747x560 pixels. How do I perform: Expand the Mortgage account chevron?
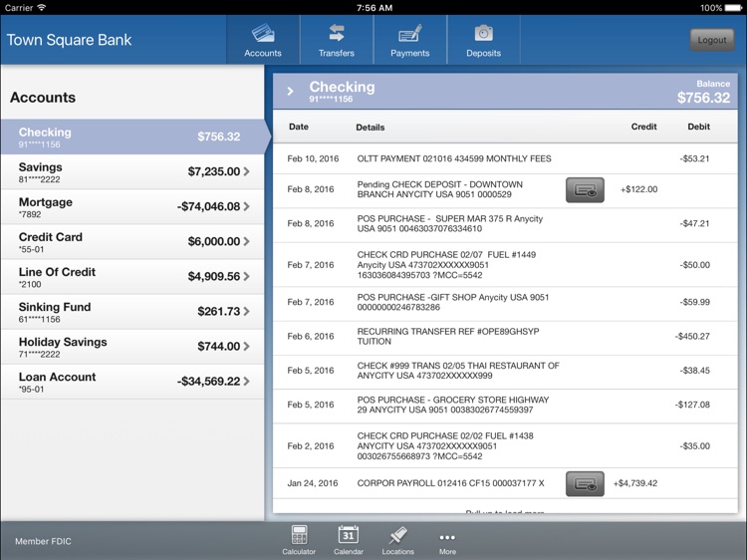click(x=247, y=206)
